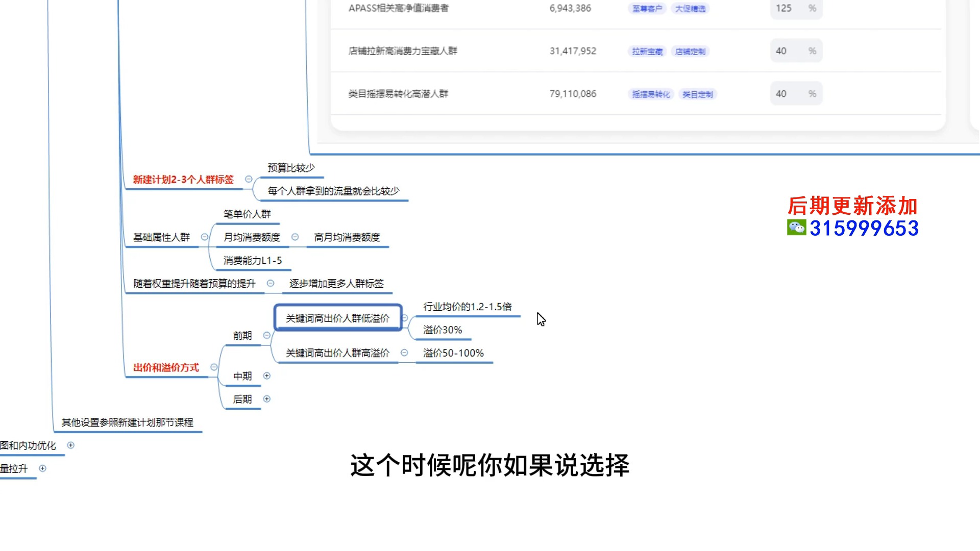Collapse the 关键词高出价人群高溢价 node
The image size is (980, 551).
pos(404,353)
